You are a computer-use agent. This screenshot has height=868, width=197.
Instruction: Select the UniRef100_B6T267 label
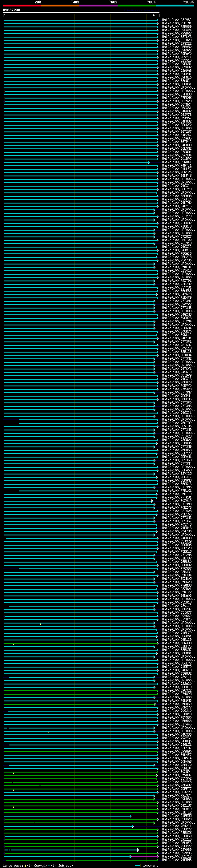pyautogui.click(x=177, y=132)
